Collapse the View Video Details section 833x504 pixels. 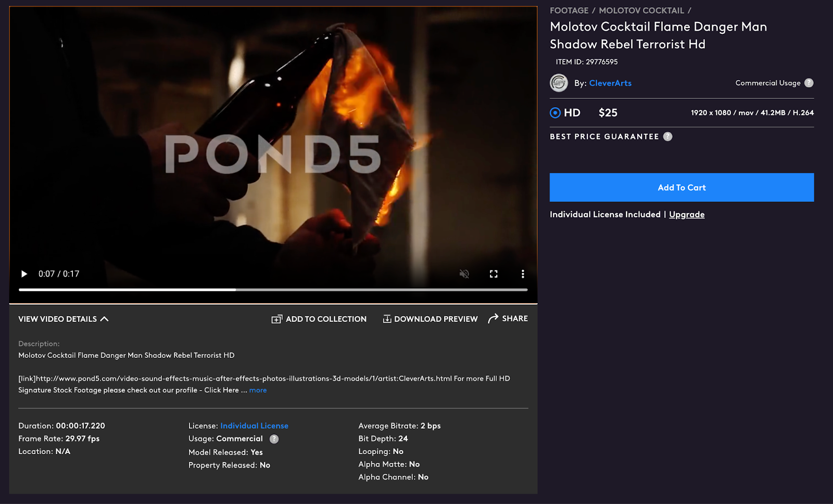tap(64, 319)
